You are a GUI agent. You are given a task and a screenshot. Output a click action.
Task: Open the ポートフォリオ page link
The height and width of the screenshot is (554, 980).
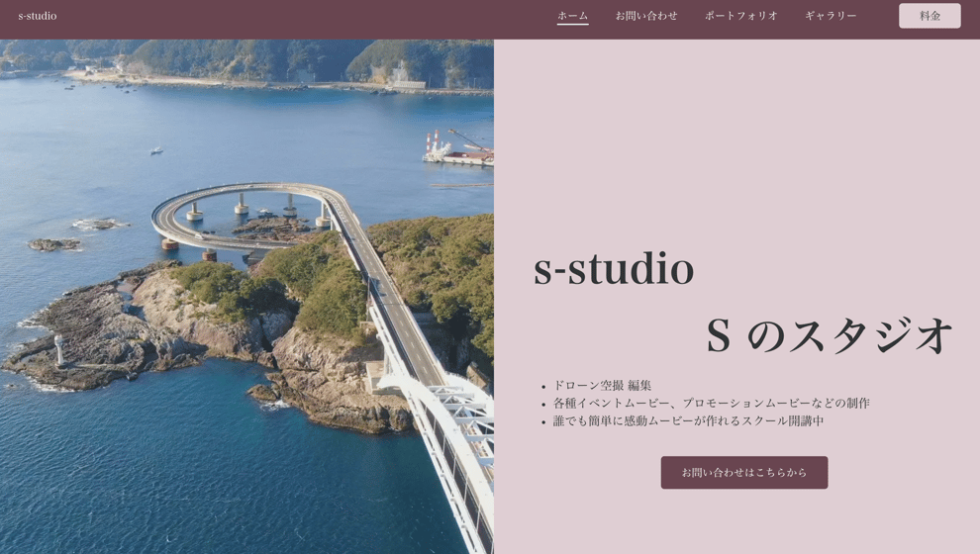pyautogui.click(x=741, y=16)
